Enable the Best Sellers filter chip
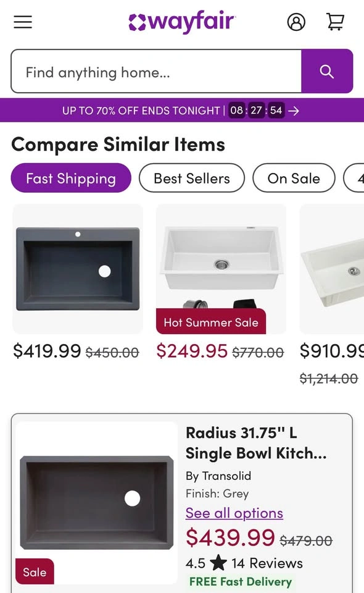 (x=192, y=178)
